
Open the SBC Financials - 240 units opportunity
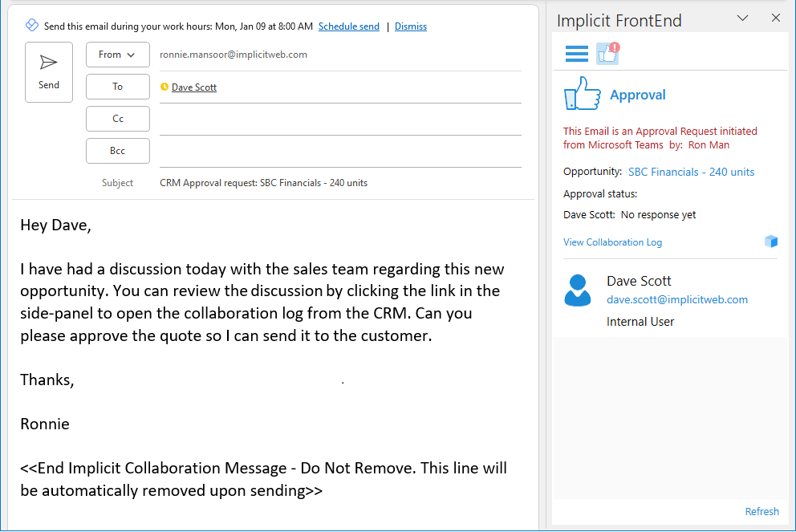[x=691, y=172]
